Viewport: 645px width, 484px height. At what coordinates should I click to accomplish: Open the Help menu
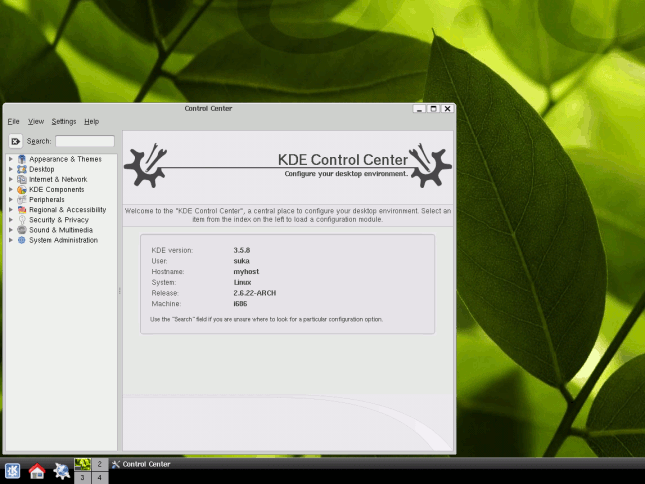[x=91, y=122]
